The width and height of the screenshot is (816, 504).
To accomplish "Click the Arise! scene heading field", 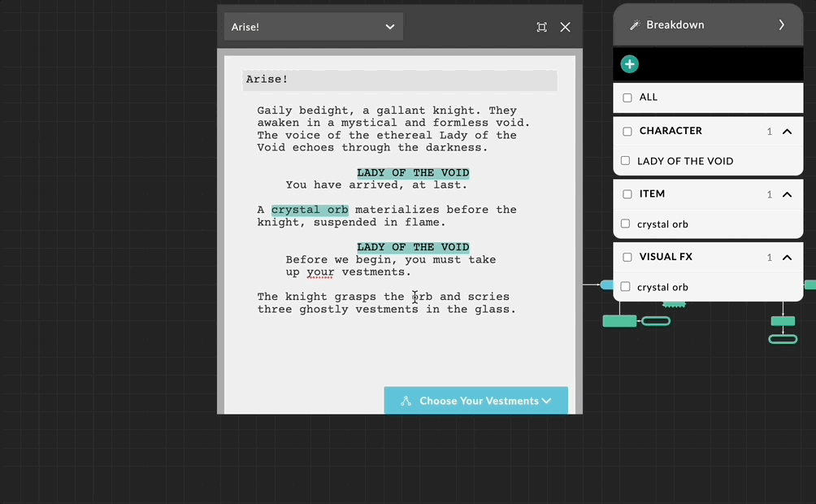I will pos(400,80).
